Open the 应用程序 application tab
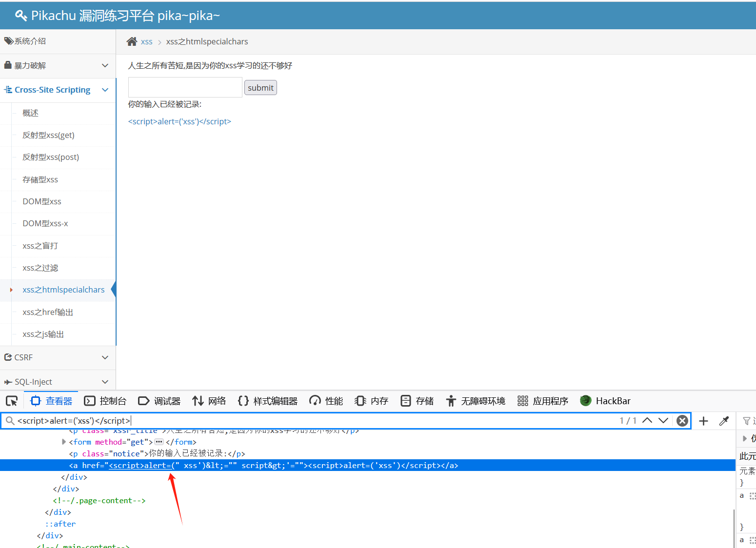The width and height of the screenshot is (756, 548). tap(543, 401)
